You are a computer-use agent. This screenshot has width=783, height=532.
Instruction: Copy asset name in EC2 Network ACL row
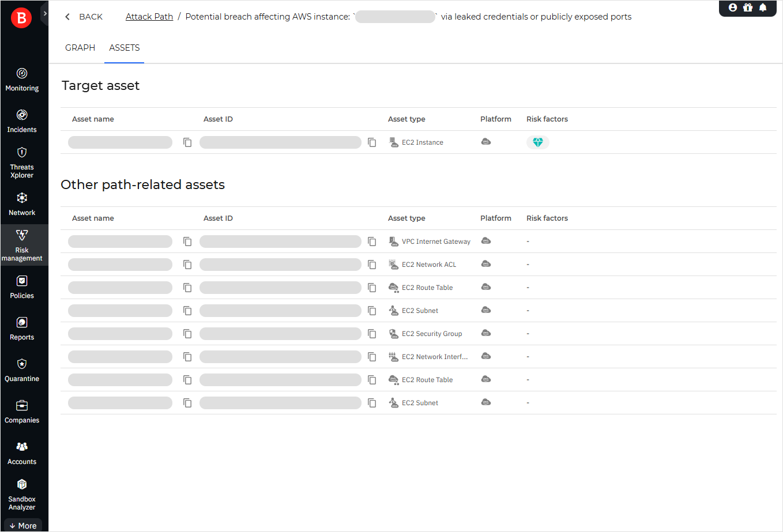point(187,265)
